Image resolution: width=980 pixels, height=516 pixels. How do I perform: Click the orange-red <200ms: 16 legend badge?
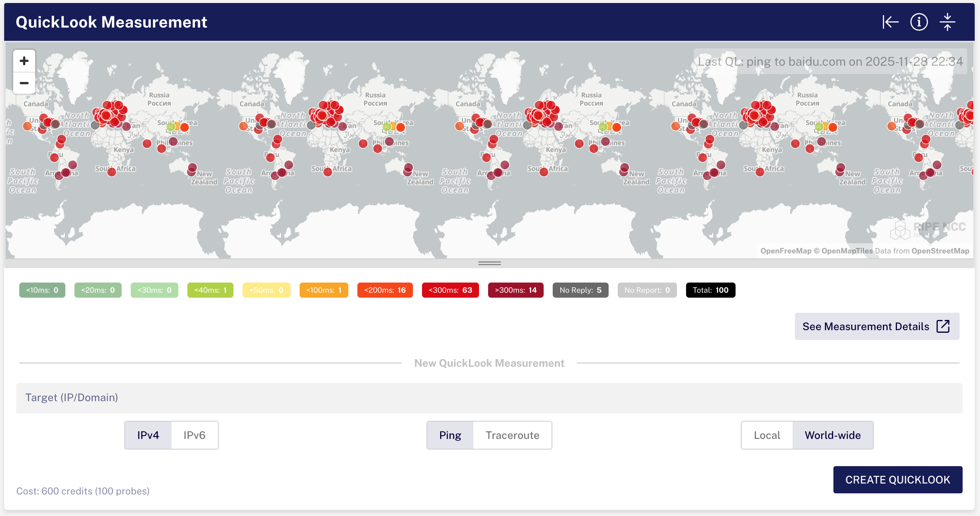click(385, 290)
